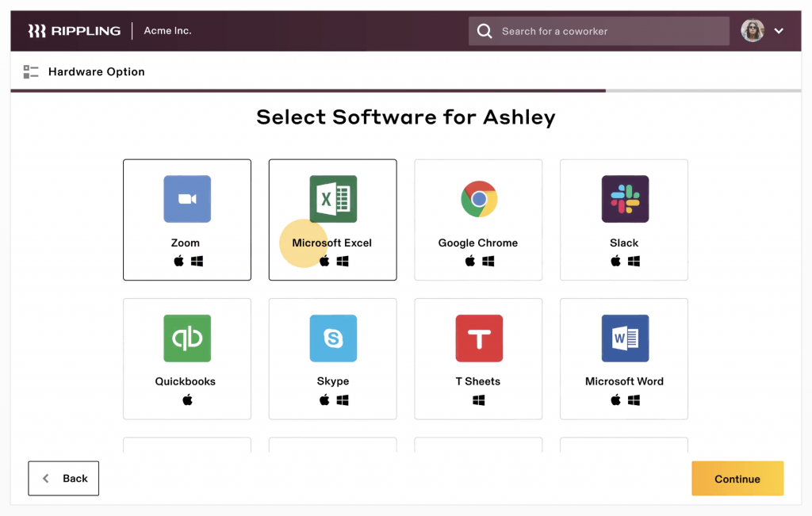Click the Windows icon under Slack
The image size is (812, 516).
point(634,262)
